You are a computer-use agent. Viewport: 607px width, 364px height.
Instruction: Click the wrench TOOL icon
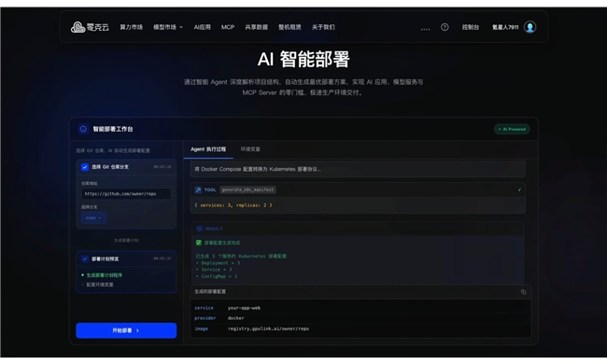pos(198,189)
